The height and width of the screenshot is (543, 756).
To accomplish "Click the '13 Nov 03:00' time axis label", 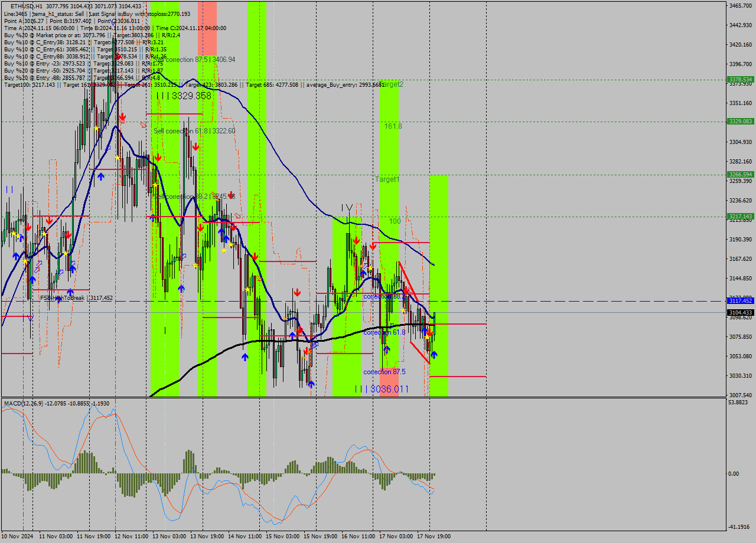I will click(169, 537).
